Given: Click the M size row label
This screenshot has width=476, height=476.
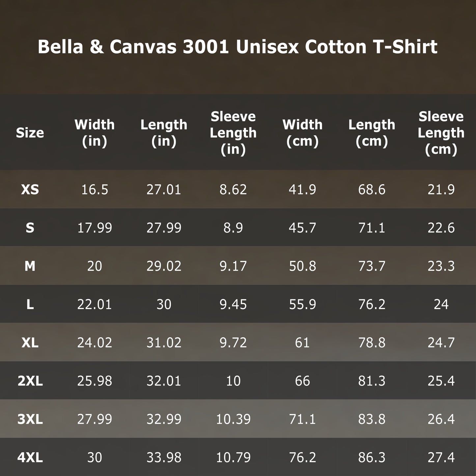Looking at the screenshot, I should (30, 266).
